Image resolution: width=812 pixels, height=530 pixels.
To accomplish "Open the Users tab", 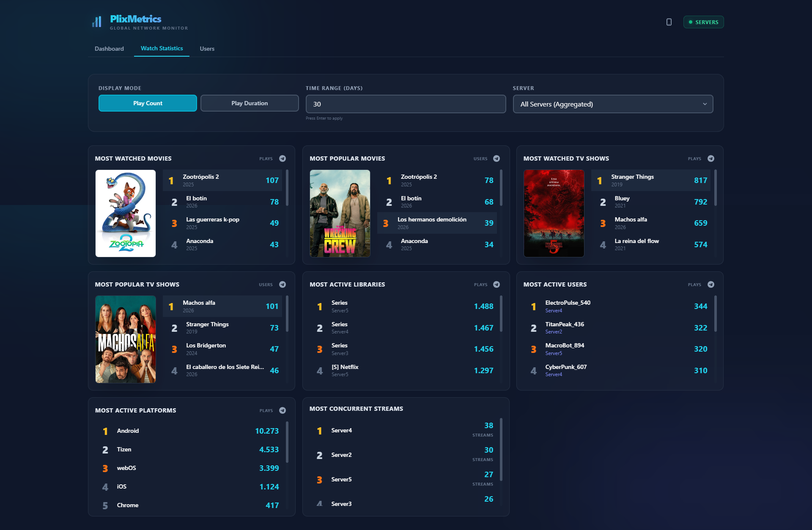I will pos(207,49).
